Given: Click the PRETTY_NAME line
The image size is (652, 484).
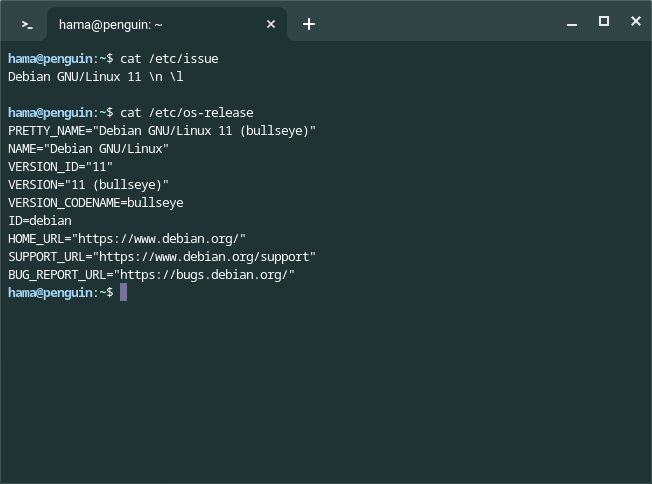Looking at the screenshot, I should click(162, 131).
